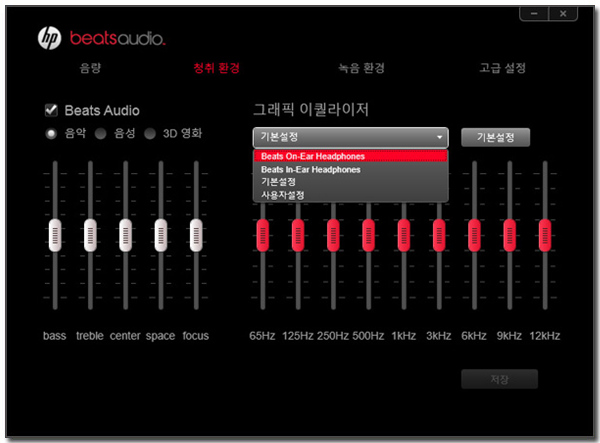The image size is (600, 443).
Task: Switch to the 녹음 환경 tab
Action: 361,68
